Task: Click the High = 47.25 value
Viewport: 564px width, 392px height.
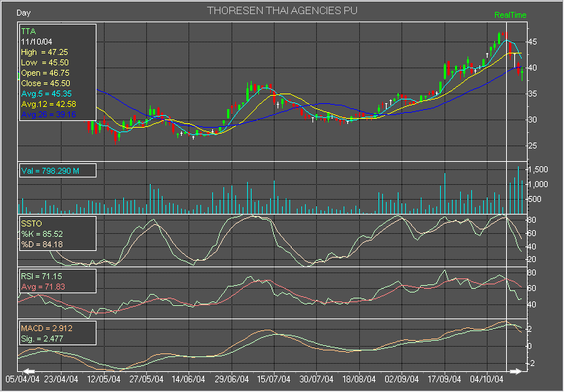Action: tap(45, 52)
